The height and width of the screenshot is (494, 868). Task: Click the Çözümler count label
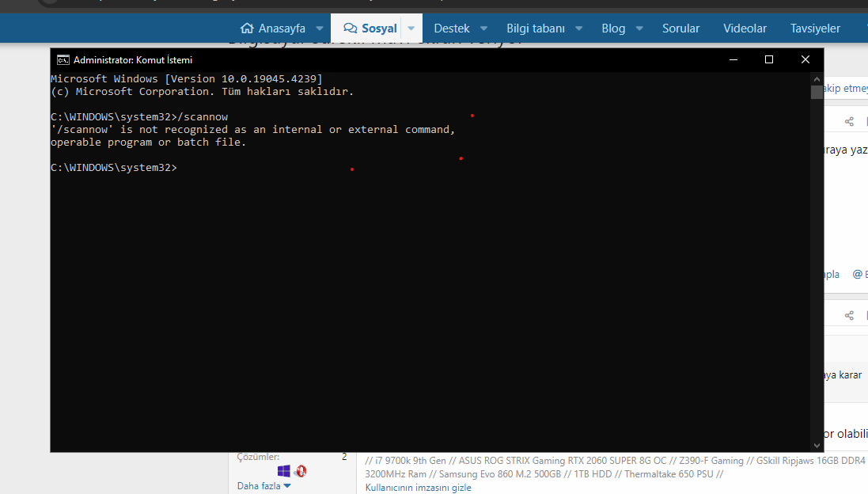(x=258, y=457)
